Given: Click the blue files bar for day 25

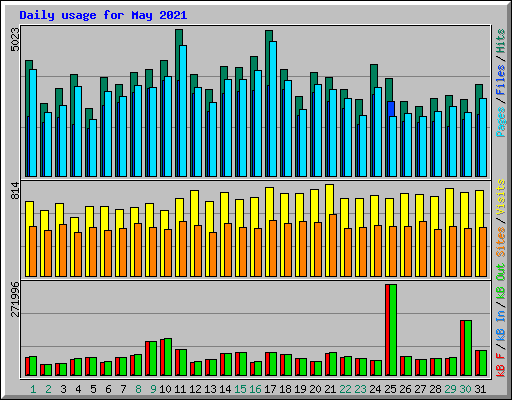Looking at the screenshot, I should [x=391, y=109].
